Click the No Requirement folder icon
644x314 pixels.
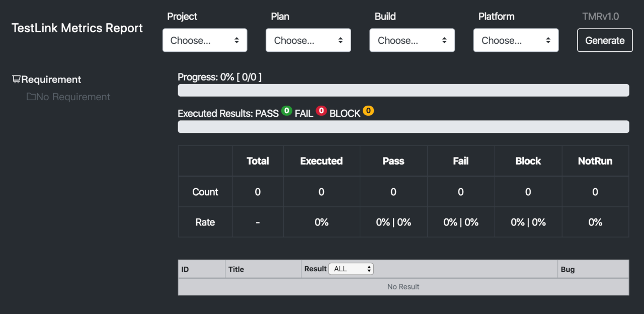[x=31, y=97]
